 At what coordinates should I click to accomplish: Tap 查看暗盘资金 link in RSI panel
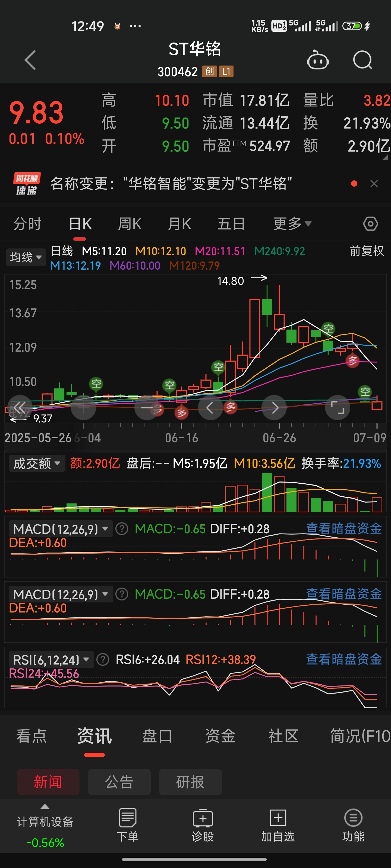click(x=344, y=659)
